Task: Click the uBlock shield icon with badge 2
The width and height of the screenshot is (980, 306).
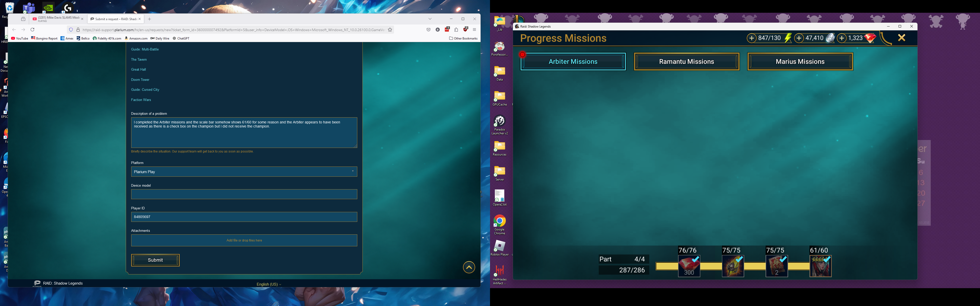Action: coord(465,29)
